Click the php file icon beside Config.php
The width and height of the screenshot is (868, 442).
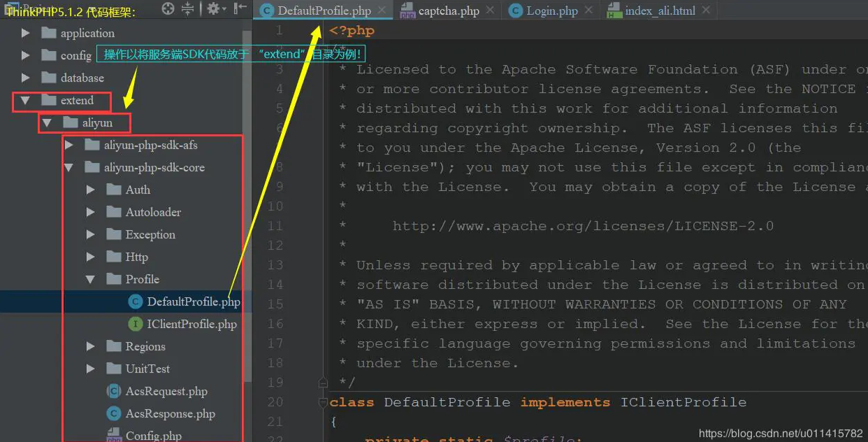tap(113, 436)
